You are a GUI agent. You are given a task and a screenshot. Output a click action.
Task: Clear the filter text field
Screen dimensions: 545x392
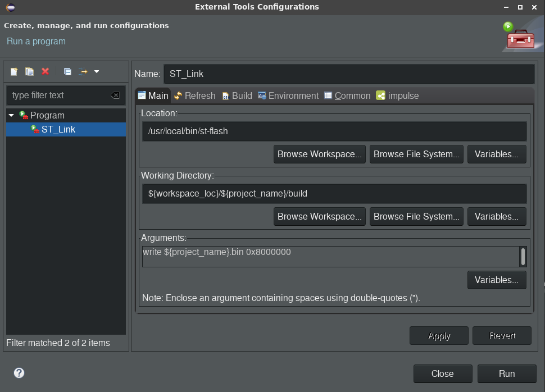[x=115, y=95]
